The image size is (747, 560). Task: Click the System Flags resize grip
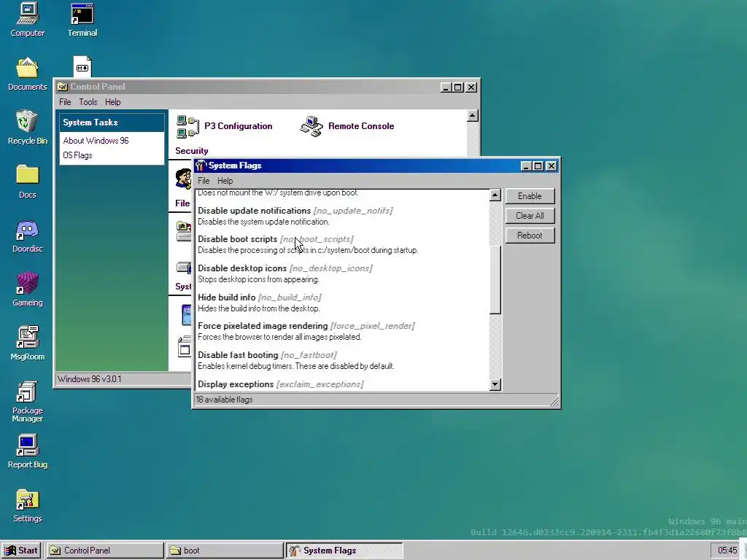554,402
